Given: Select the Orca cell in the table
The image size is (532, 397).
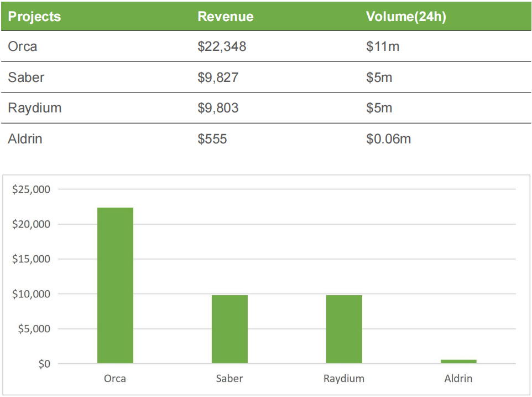Looking at the screenshot, I should click(x=22, y=47).
